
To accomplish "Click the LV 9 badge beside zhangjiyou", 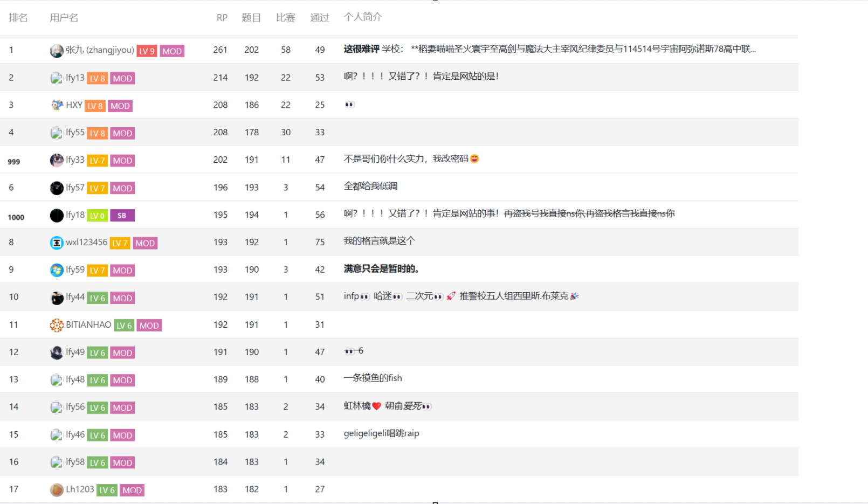I will point(147,51).
